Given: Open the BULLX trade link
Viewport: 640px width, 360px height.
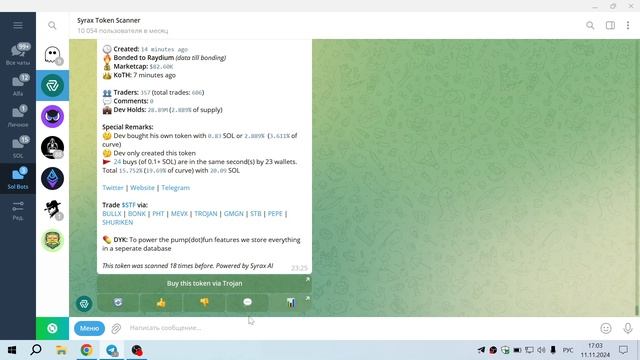Looking at the screenshot, I should pyautogui.click(x=112, y=213).
